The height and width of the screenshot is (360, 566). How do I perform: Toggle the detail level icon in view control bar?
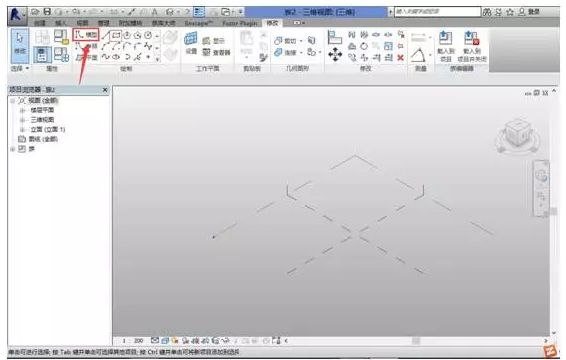[x=155, y=341]
